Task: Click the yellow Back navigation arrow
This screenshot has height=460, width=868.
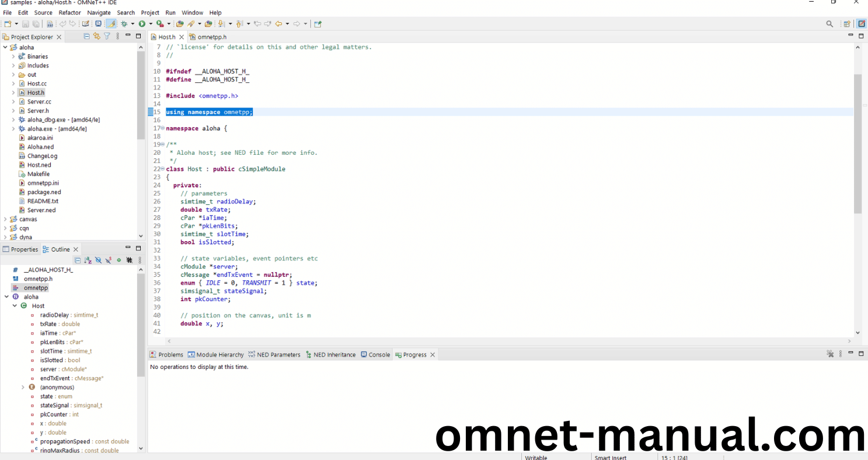Action: [279, 24]
